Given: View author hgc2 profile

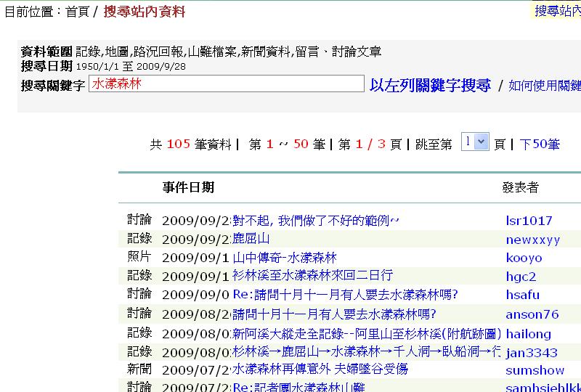Looking at the screenshot, I should point(521,277).
